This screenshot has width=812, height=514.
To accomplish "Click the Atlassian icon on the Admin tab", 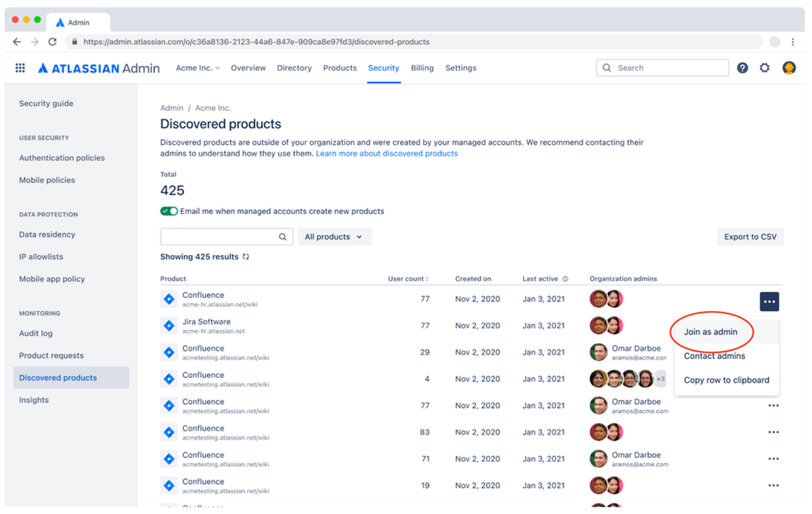I will pos(60,22).
